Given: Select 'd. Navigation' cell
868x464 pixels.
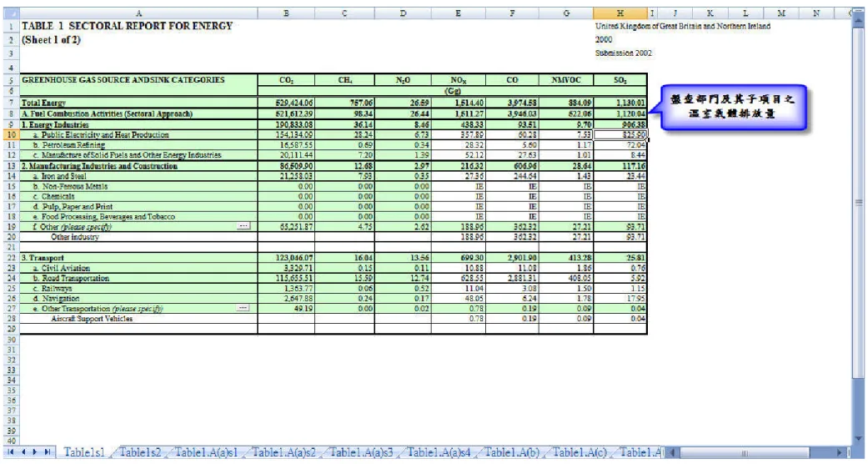Looking at the screenshot, I should click(139, 298).
